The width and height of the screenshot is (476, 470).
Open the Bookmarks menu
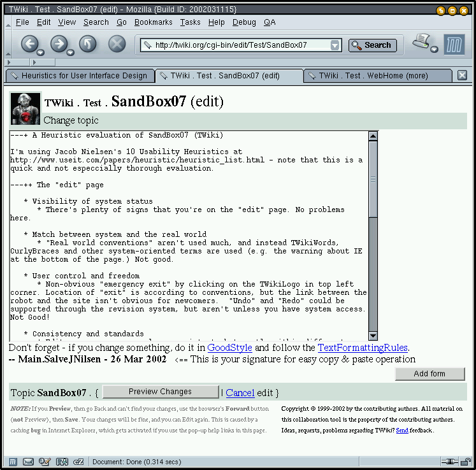pyautogui.click(x=154, y=22)
